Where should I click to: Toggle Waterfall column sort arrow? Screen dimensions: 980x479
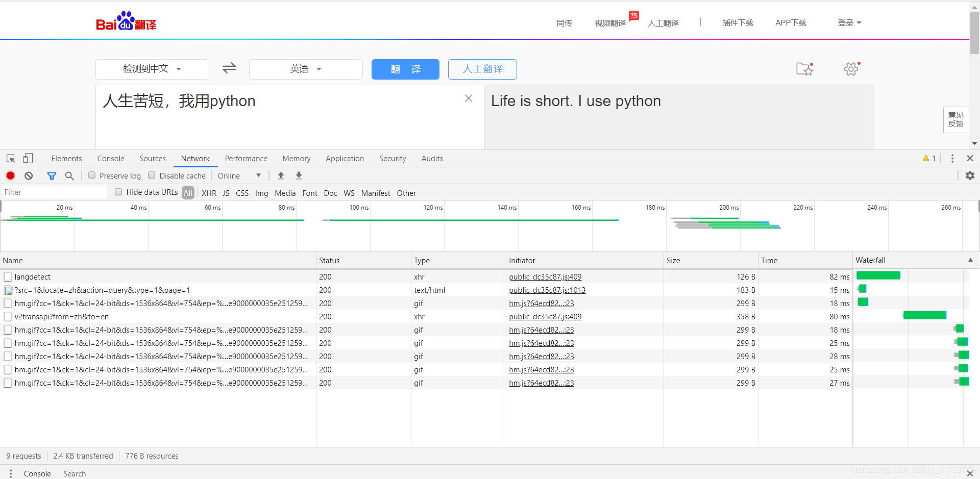[x=970, y=260]
